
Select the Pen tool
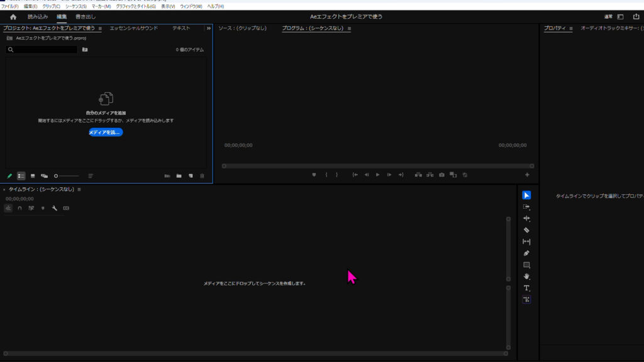coord(526,253)
